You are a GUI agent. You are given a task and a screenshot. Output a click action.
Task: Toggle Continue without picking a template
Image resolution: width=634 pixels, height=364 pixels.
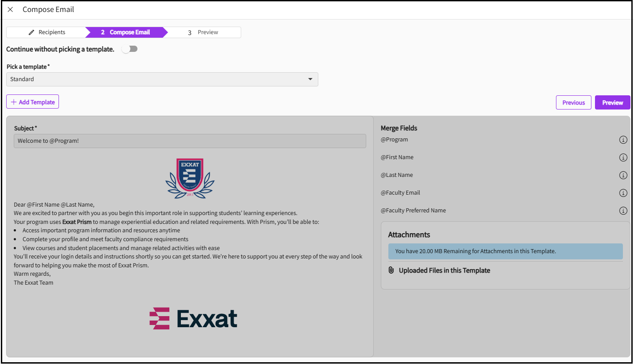click(x=130, y=49)
